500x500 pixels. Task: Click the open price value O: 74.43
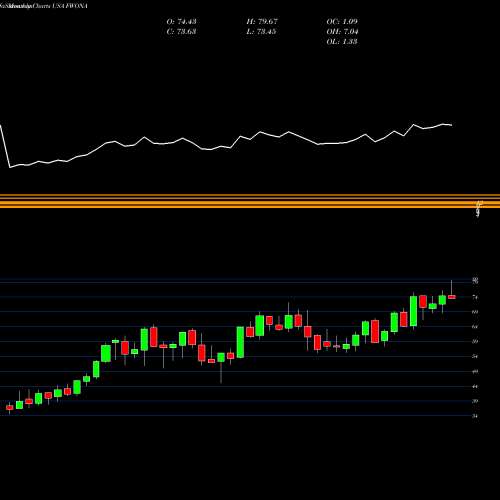(181, 22)
